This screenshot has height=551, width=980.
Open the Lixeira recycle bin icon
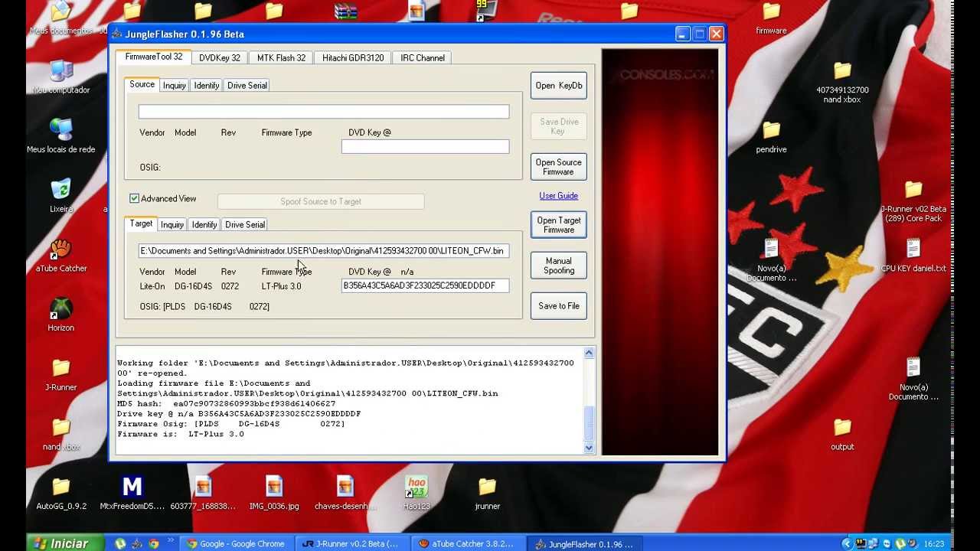point(61,191)
